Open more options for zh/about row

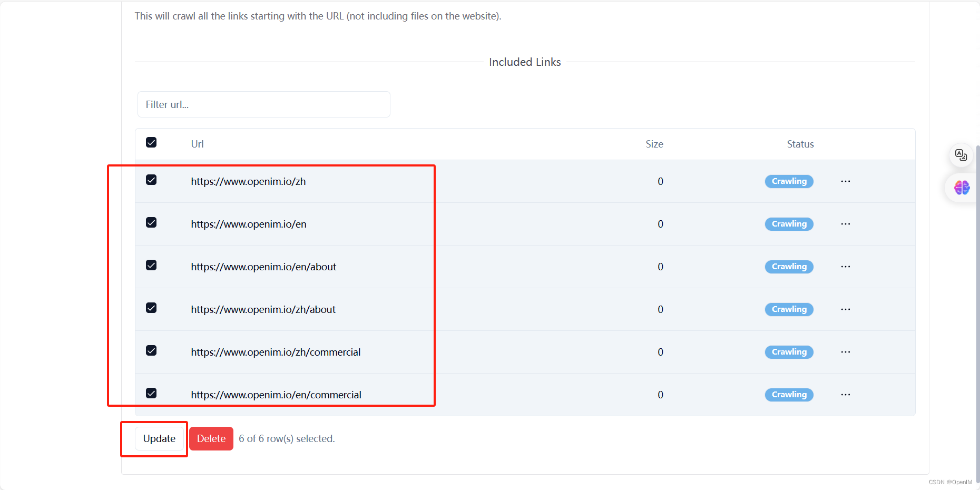(846, 309)
